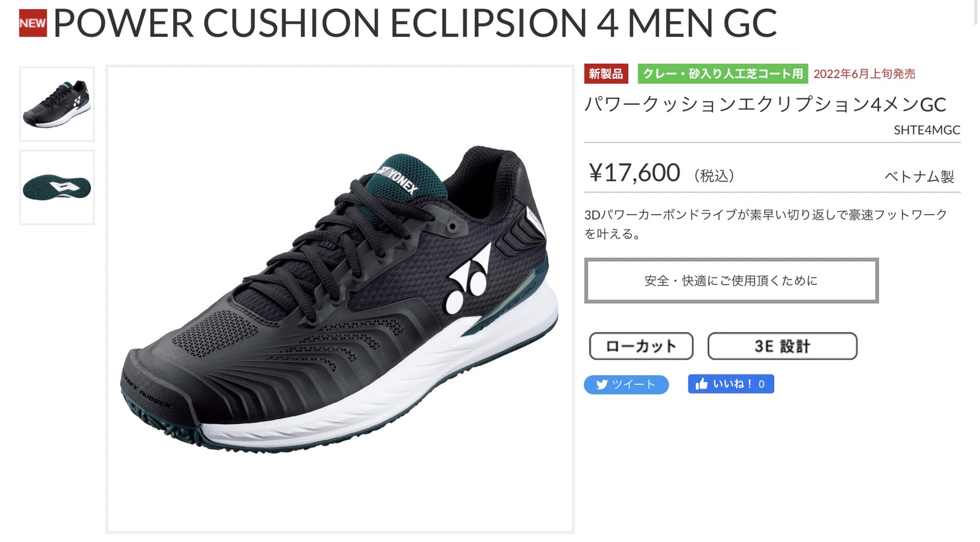980x542 pixels.
Task: Click the page scrollbar on the right edge
Action: 975,13
